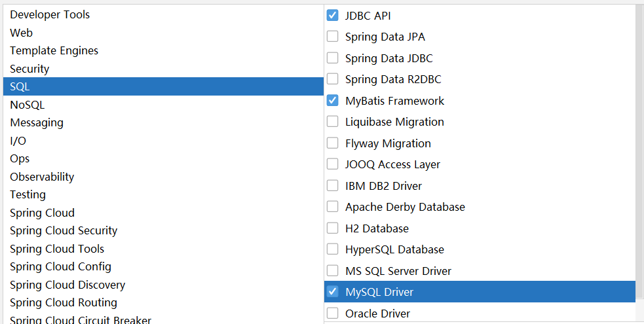
Task: Select the Spring Cloud Security category
Action: point(164,230)
